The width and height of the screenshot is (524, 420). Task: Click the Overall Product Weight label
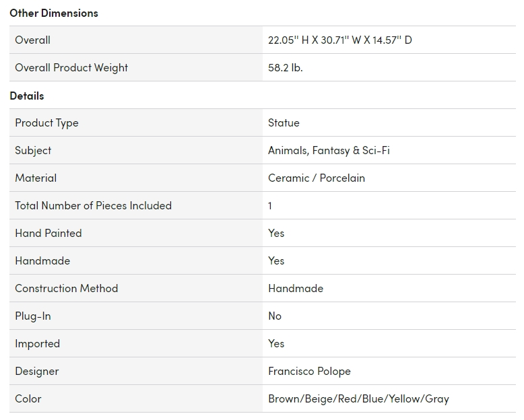point(71,67)
